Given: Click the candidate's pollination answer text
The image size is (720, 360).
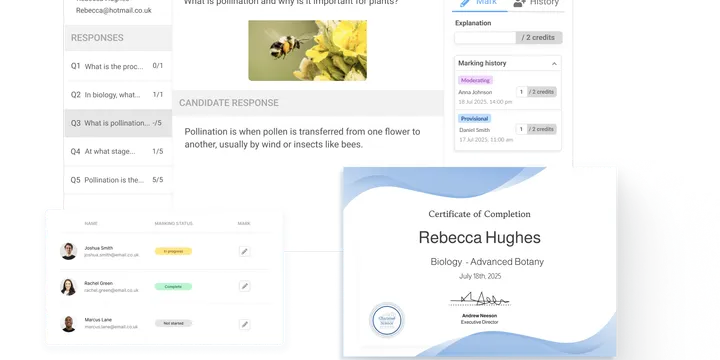Looking at the screenshot, I should point(302,138).
